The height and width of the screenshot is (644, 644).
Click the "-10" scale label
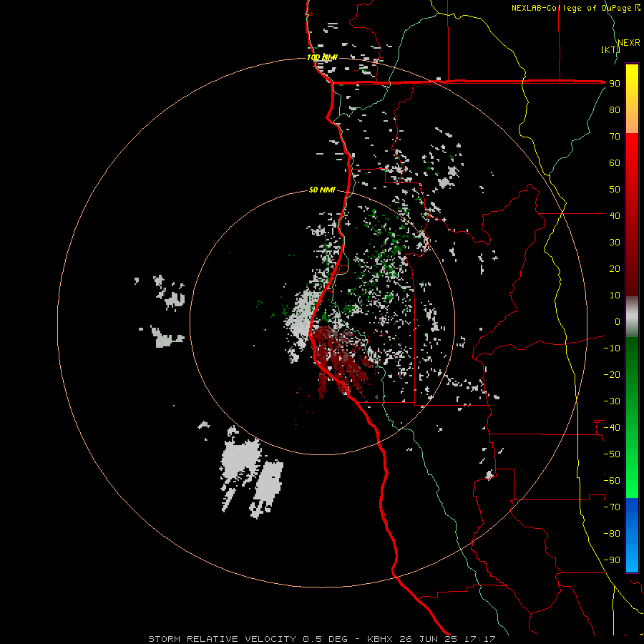click(612, 348)
